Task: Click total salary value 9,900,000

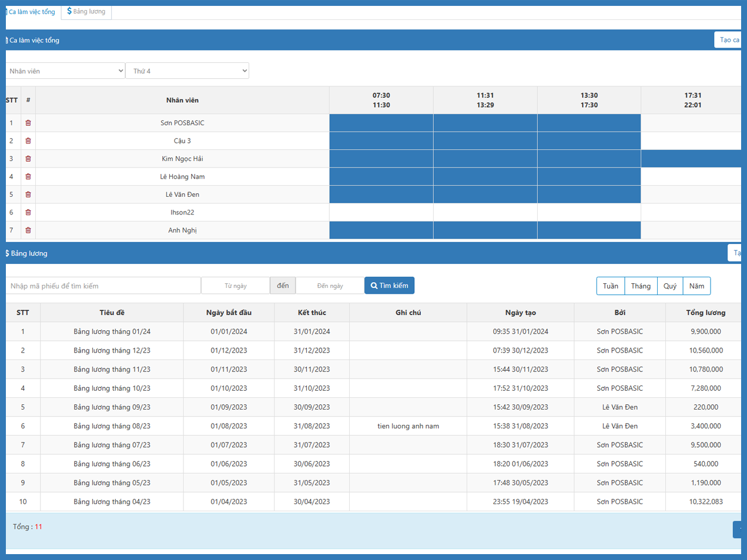Action: pos(706,331)
